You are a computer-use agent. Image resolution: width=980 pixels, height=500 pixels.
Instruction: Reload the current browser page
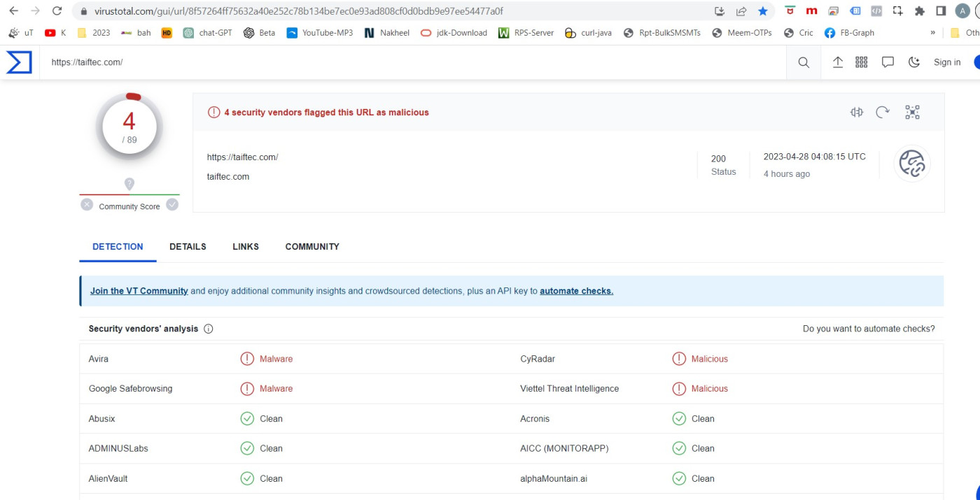[x=57, y=11]
